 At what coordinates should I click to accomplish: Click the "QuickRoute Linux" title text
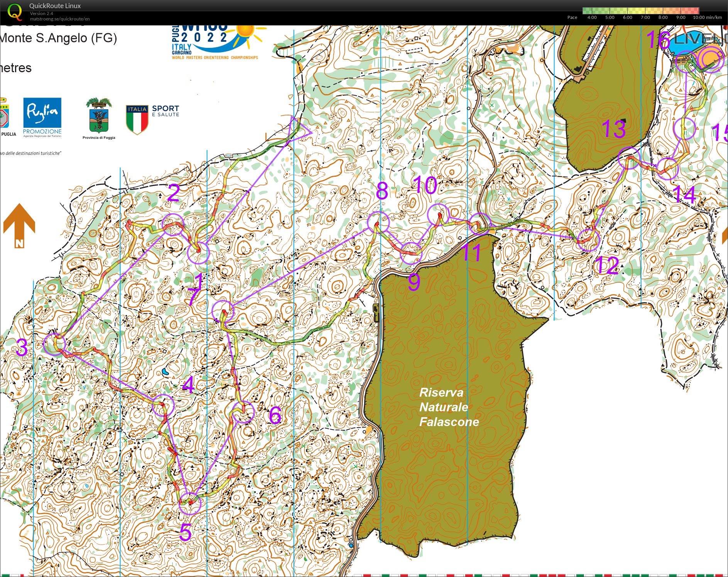pyautogui.click(x=55, y=6)
